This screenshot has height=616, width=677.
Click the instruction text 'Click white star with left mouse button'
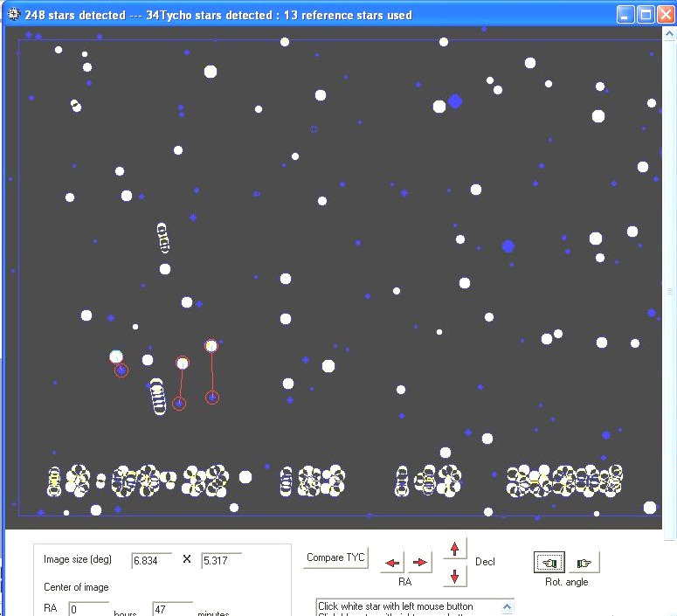point(395,606)
